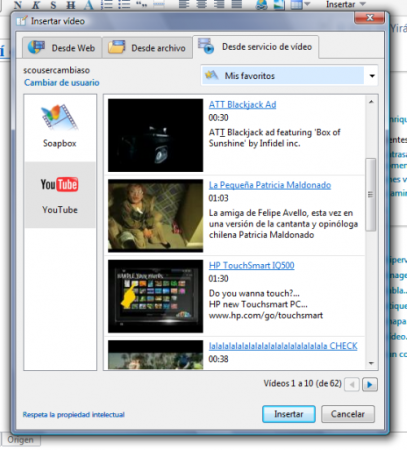Open the ATT Blackjack Ad video link
Screen dimensions: 407x450
click(x=242, y=105)
